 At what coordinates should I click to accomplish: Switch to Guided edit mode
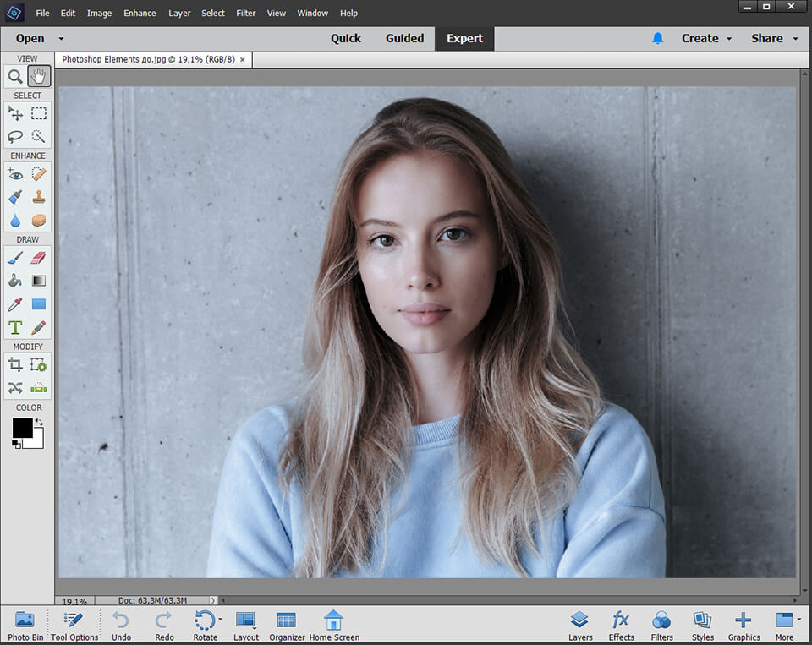[404, 38]
